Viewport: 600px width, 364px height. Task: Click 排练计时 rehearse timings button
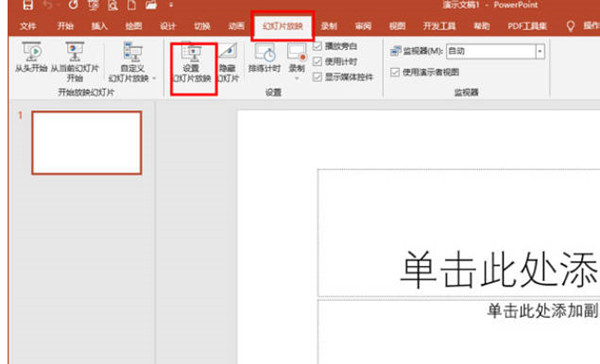(x=264, y=58)
